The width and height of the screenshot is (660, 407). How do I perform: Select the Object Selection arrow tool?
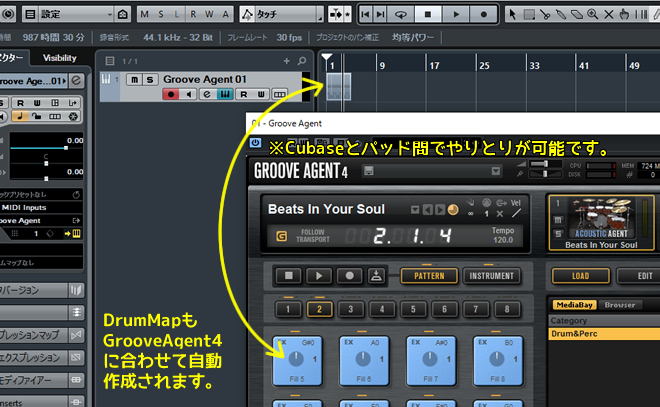coord(512,14)
